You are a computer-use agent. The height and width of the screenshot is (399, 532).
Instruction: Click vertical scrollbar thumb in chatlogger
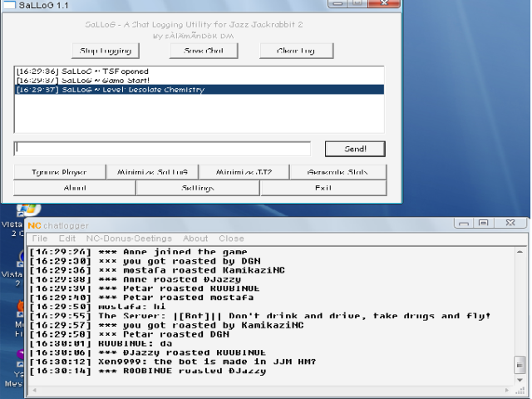pyautogui.click(x=520, y=365)
